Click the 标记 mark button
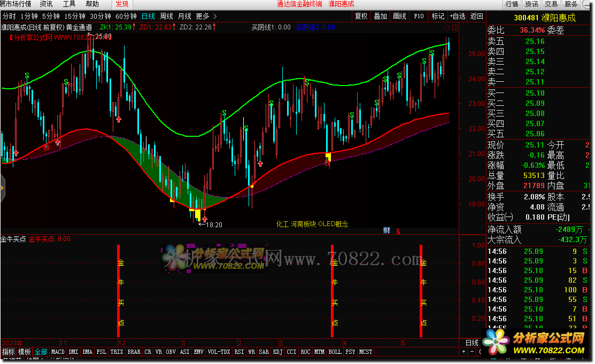 [x=438, y=17]
